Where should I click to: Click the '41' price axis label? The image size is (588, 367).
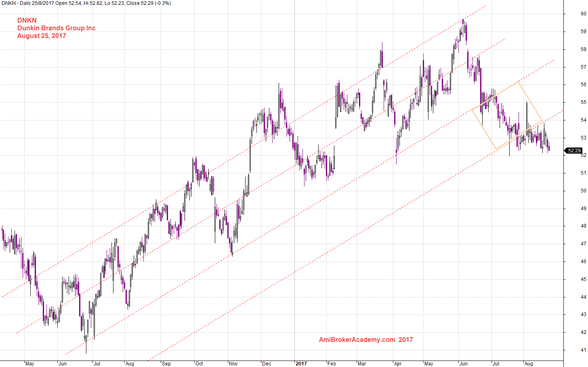point(583,350)
